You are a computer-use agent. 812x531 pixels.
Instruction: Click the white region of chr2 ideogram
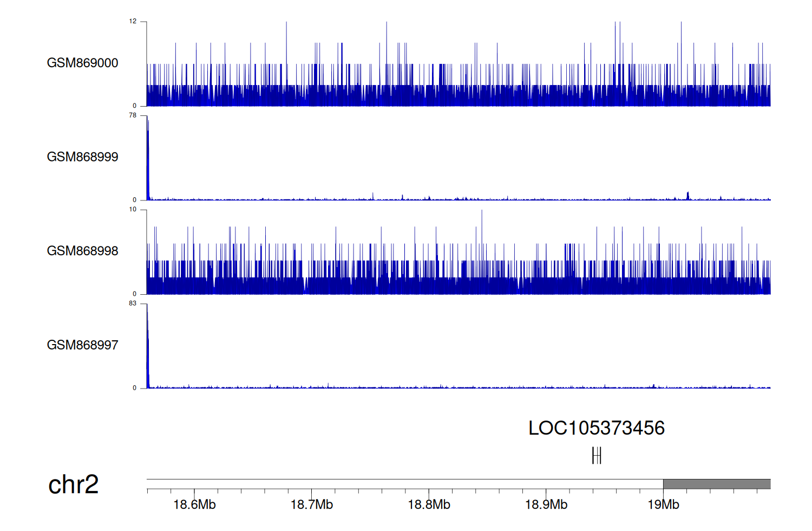click(404, 484)
